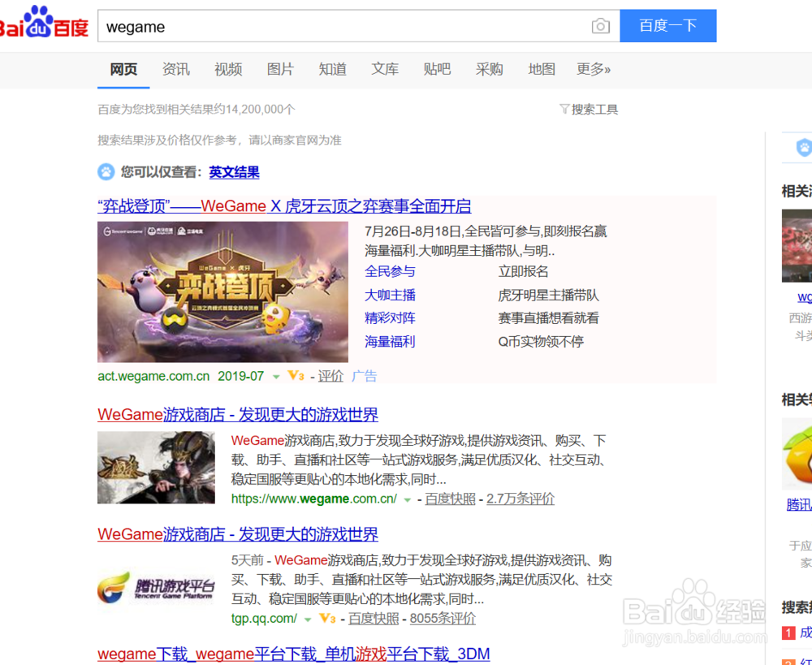The height and width of the screenshot is (665, 812).
Task: Open 百度快照 for the wegame.com.cn result
Action: (x=450, y=499)
